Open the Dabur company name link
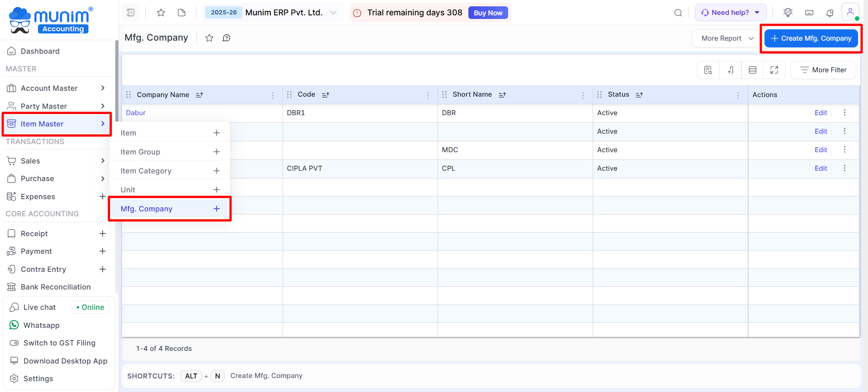This screenshot has width=868, height=392. [x=136, y=113]
